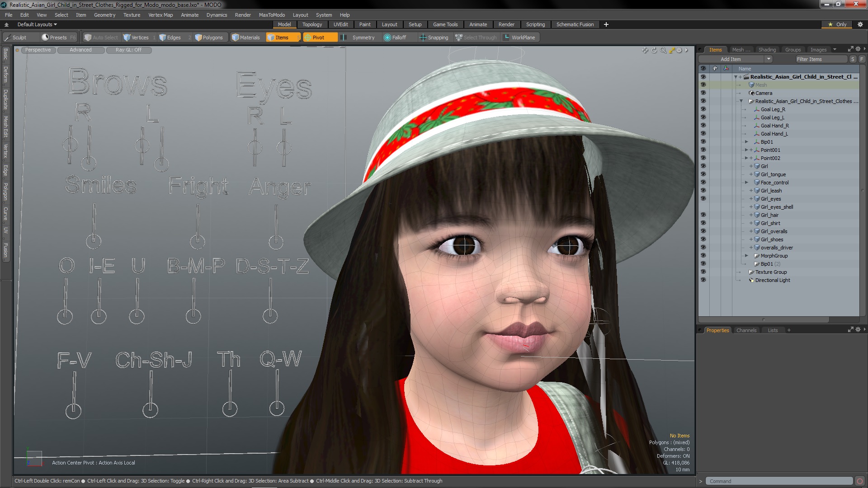
Task: Open viewport settings gear icon
Action: [679, 50]
